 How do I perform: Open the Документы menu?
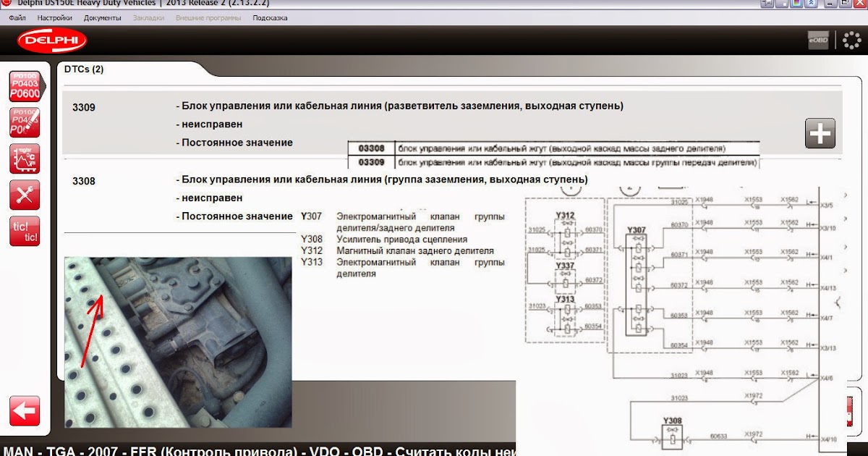tap(102, 17)
